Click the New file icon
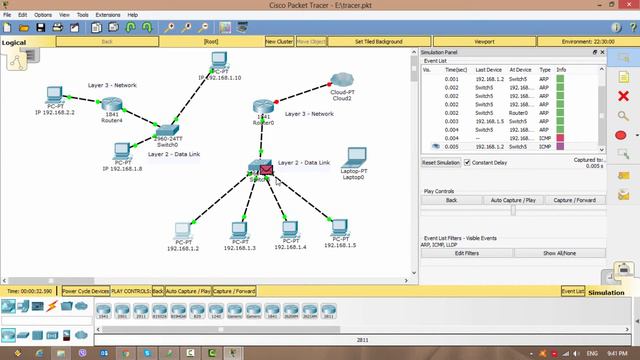The width and height of the screenshot is (640, 360). (x=7, y=27)
